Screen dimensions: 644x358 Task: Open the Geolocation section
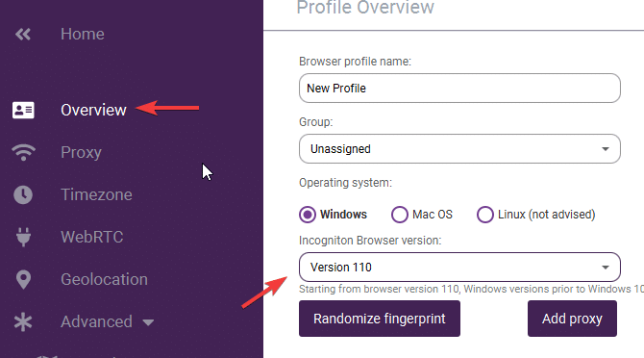(x=105, y=279)
